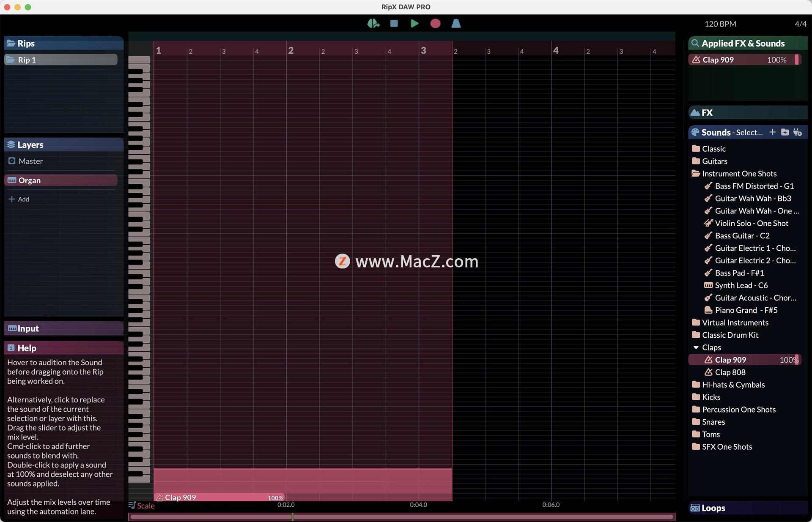Click the top piano key on keyboard
The width and height of the screenshot is (812, 522).
(139, 60)
